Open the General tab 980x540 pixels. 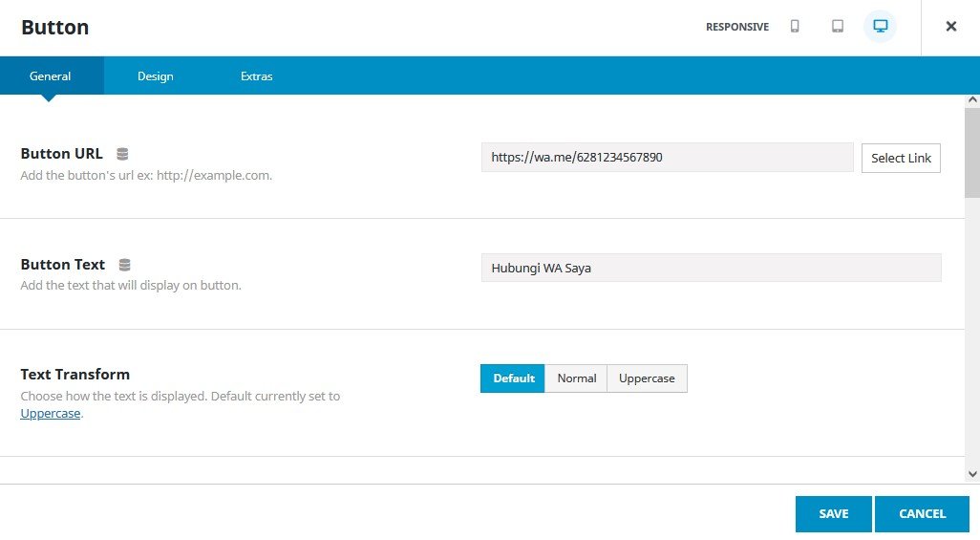tap(51, 76)
